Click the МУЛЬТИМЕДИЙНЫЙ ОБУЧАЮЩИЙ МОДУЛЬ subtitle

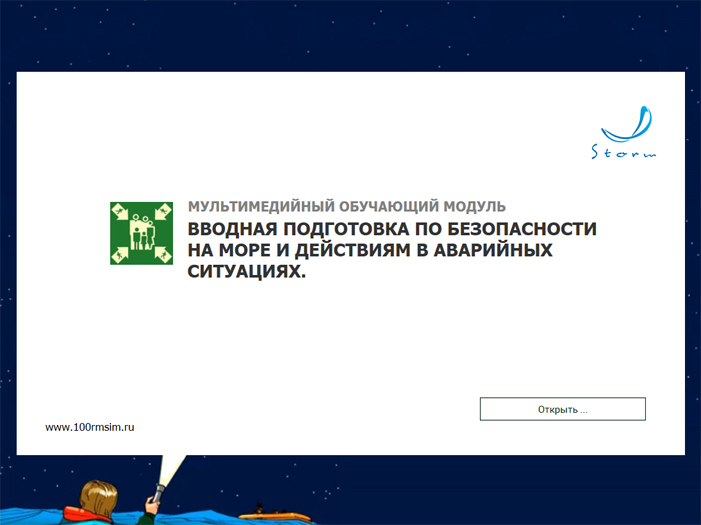point(346,207)
